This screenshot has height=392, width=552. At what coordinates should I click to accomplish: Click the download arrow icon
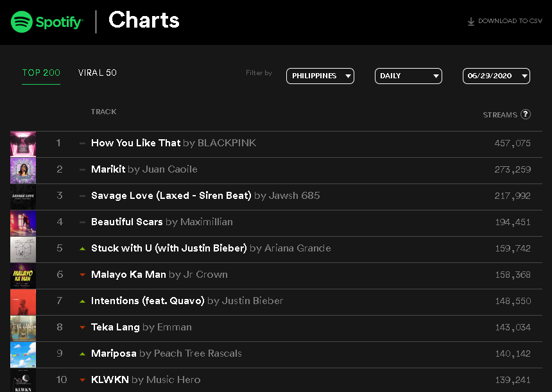click(x=470, y=21)
